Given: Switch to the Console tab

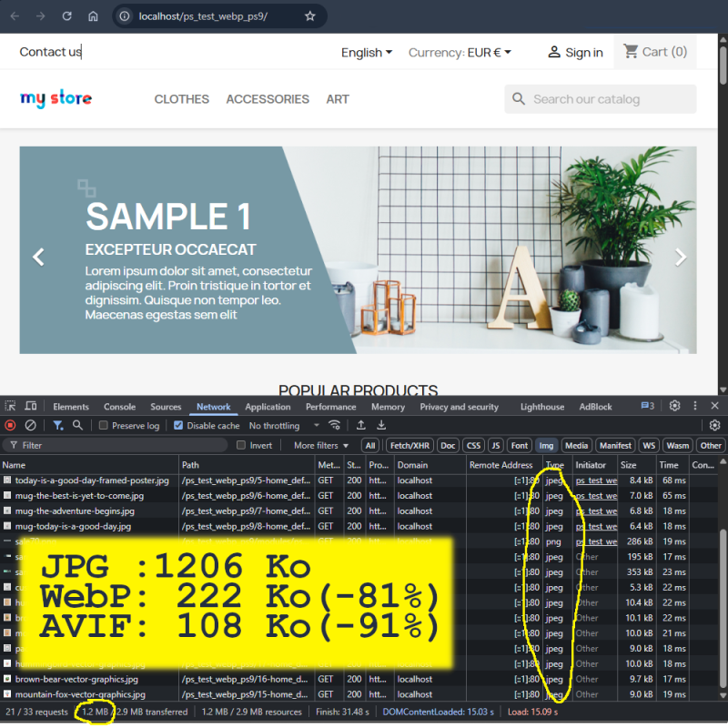Looking at the screenshot, I should 119,407.
